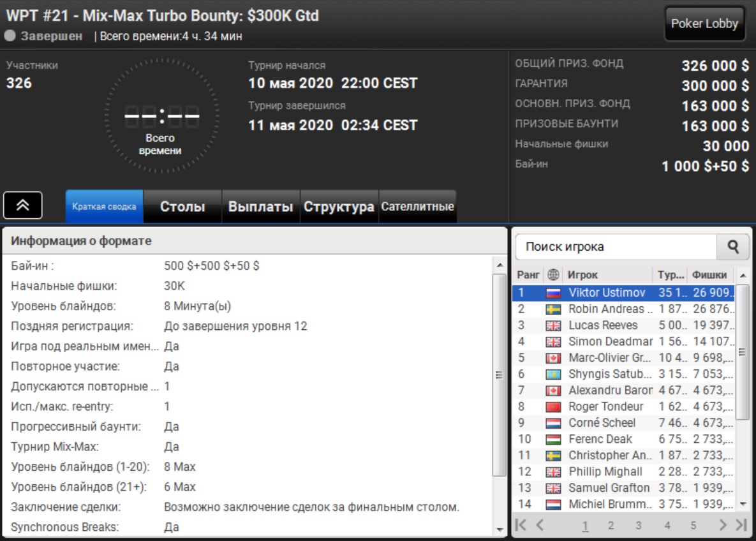Collapse the header with double-chevron button
This screenshot has width=756, height=541.
(x=23, y=205)
